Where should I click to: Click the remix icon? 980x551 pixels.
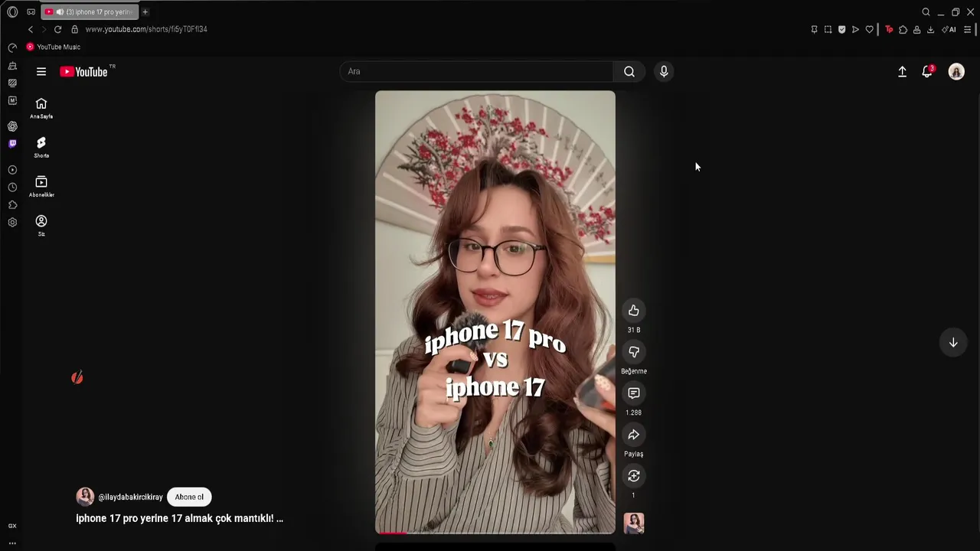[x=634, y=475]
